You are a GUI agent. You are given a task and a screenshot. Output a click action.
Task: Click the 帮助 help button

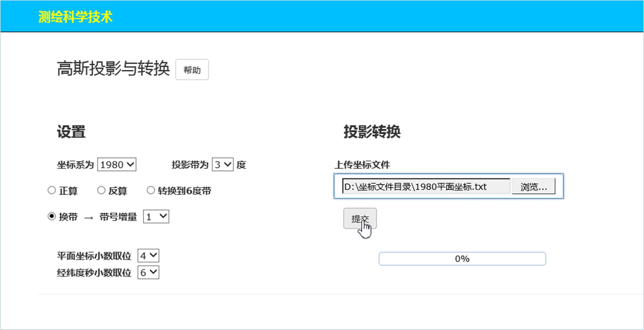(192, 70)
